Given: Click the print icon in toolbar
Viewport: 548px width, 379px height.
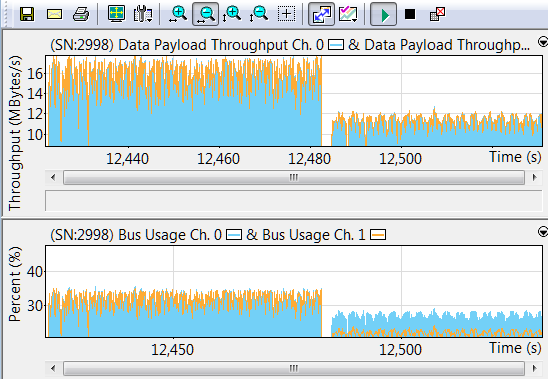Looking at the screenshot, I should point(81,14).
